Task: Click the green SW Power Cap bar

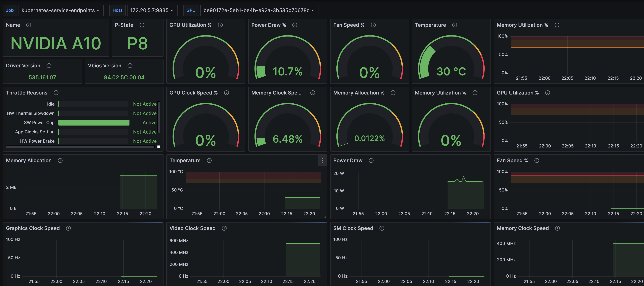Action: 94,123
